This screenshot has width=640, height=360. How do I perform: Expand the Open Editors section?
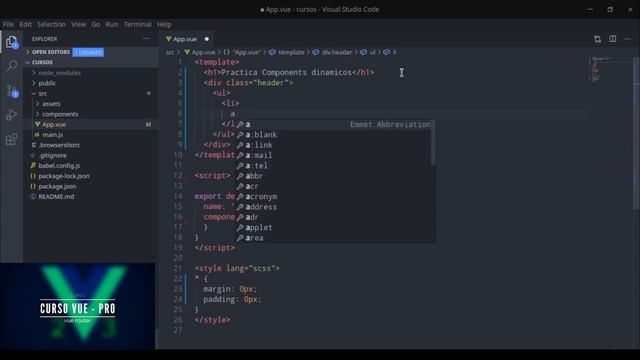click(x=51, y=52)
